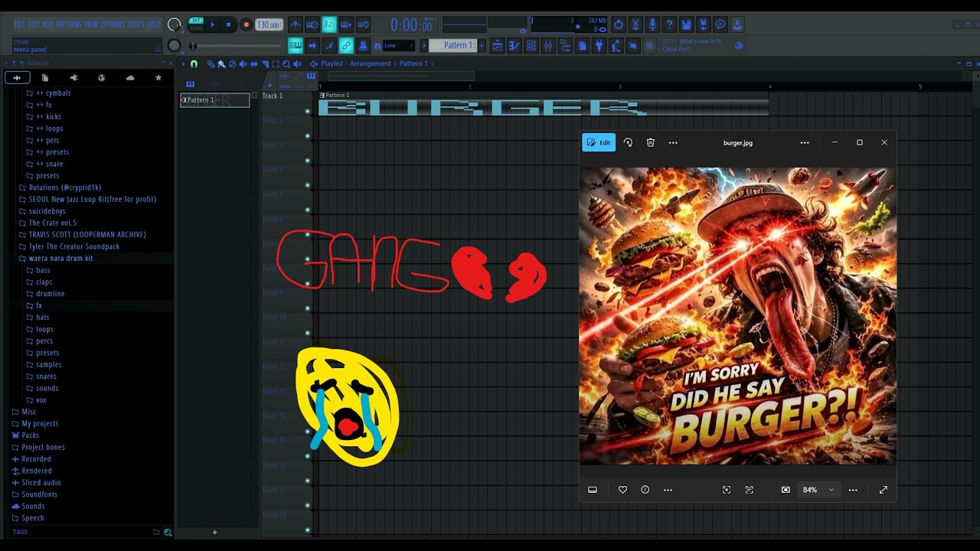This screenshot has width=980, height=551.
Task: Open the TOOLS menu
Action: click(136, 24)
